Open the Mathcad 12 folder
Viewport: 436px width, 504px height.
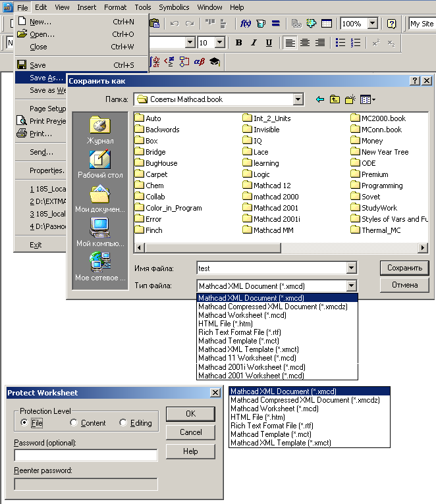(267, 186)
